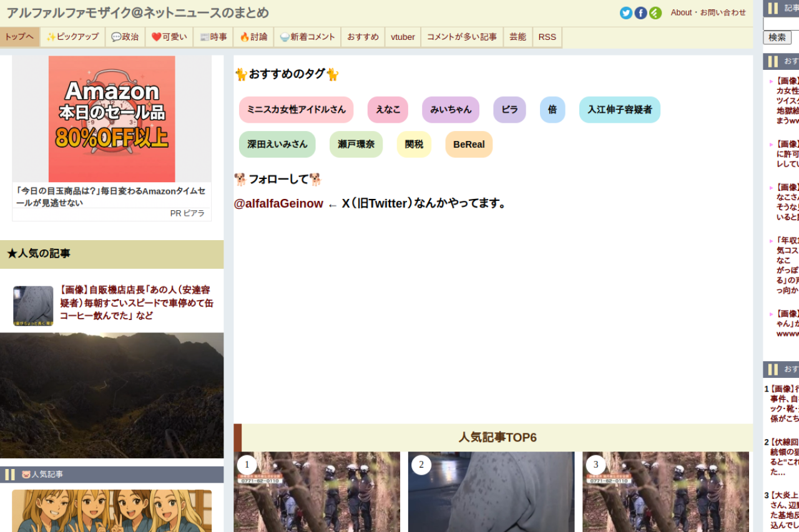The width and height of the screenshot is (799, 532).
Task: Click the 検索 search button
Action: click(x=777, y=37)
